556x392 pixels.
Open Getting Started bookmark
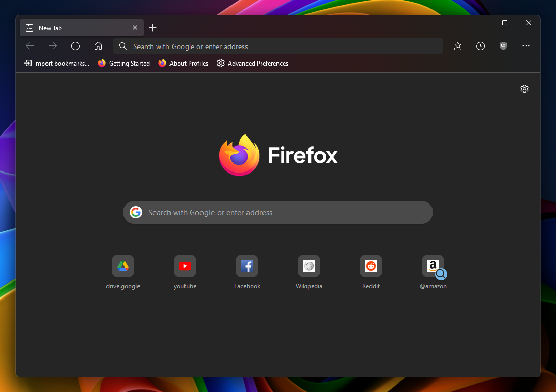click(x=123, y=64)
